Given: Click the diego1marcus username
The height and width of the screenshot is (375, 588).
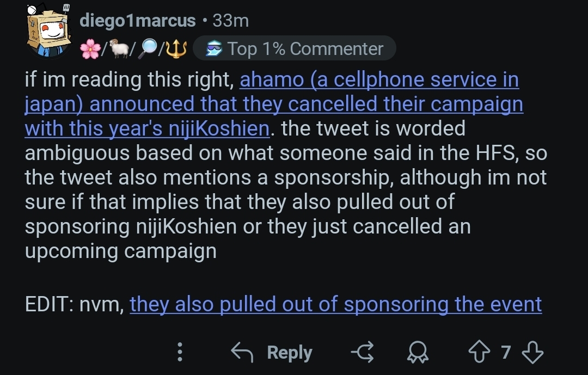Looking at the screenshot, I should [x=137, y=21].
